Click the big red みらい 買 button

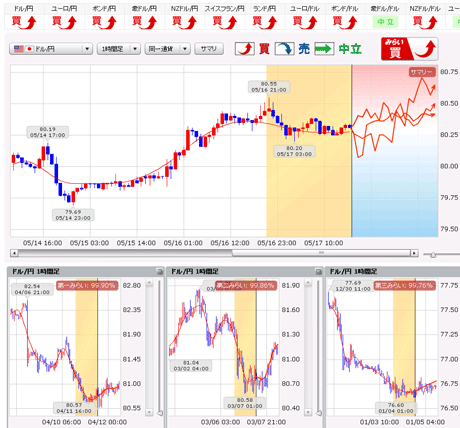pos(409,49)
